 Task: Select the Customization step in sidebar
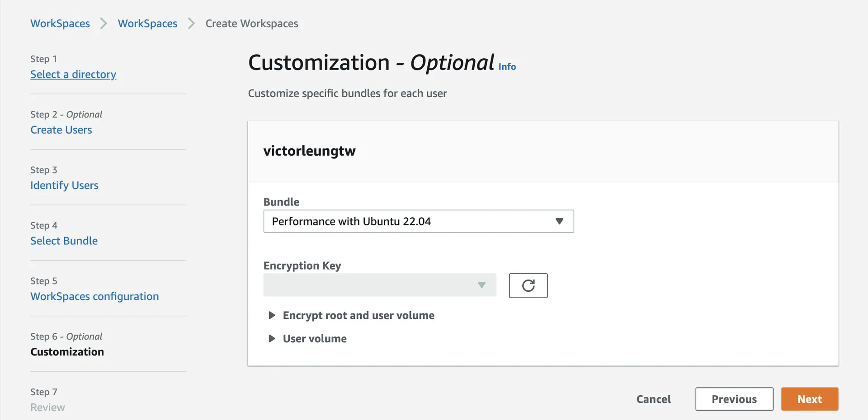coord(67,352)
